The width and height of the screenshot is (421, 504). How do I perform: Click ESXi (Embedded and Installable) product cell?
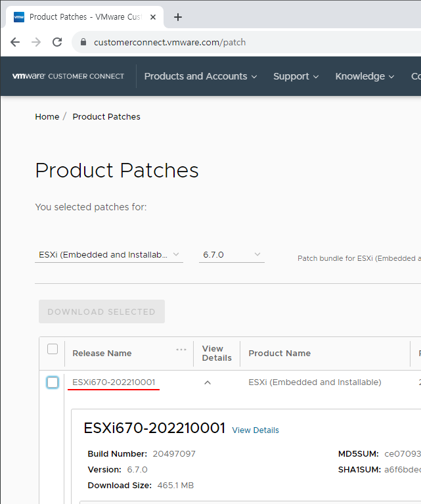point(315,382)
